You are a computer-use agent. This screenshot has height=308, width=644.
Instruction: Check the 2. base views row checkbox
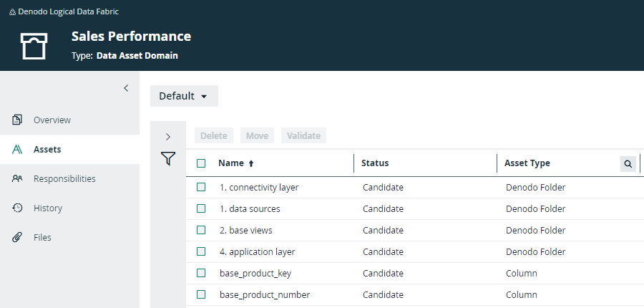[x=201, y=230]
